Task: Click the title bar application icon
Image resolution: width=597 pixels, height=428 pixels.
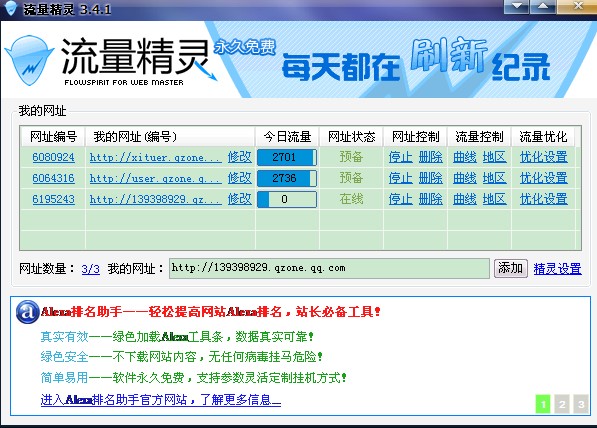Action: [10, 8]
